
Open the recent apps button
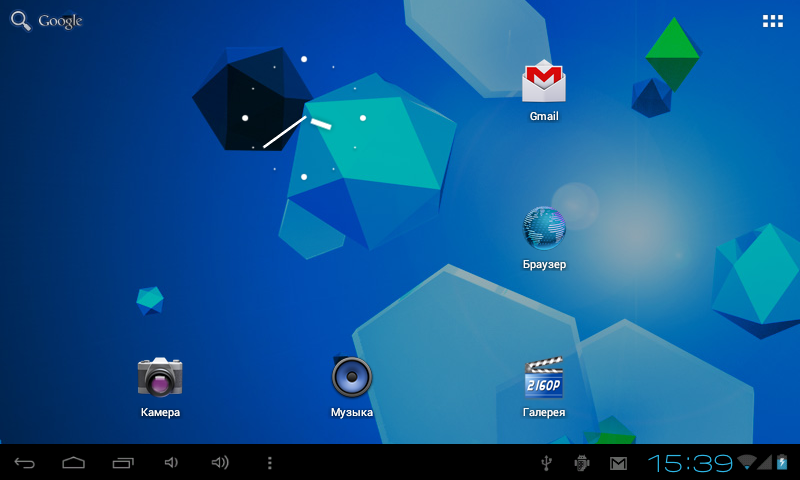tap(123, 463)
